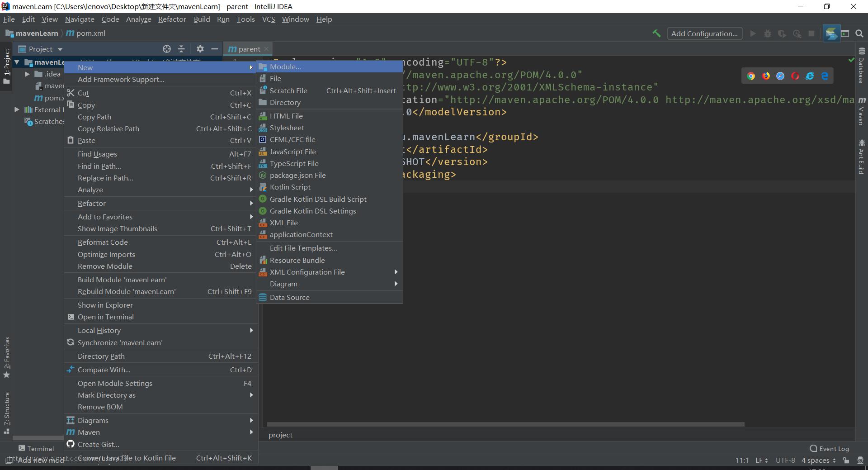Image resolution: width=868 pixels, height=470 pixels.
Task: Hide the Project panel with minus icon
Action: click(215, 49)
